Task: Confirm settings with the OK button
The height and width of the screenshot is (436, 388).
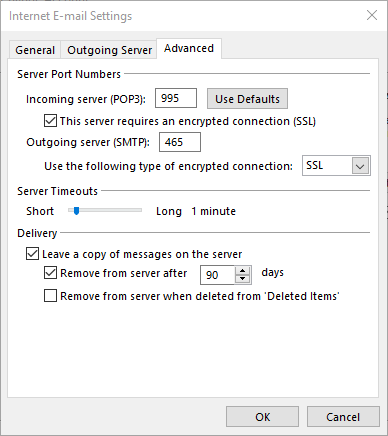Action: coord(262,417)
